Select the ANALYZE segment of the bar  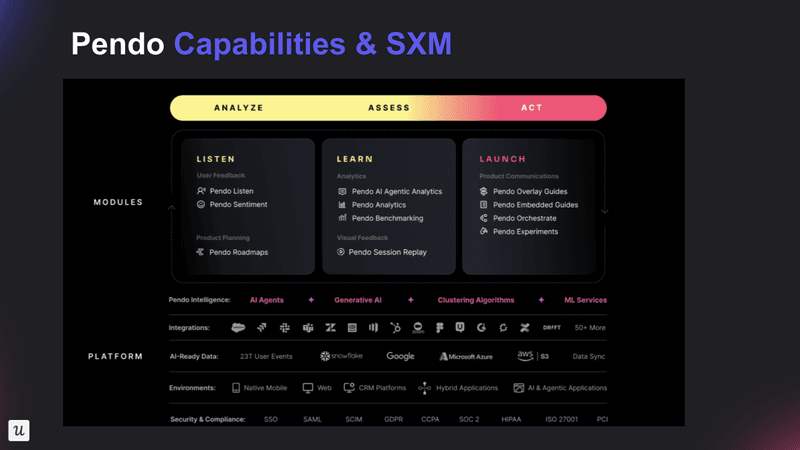click(x=239, y=108)
